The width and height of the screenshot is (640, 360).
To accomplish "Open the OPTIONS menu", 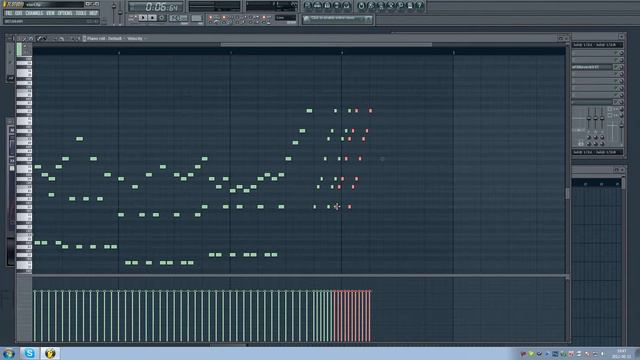I will (65, 13).
